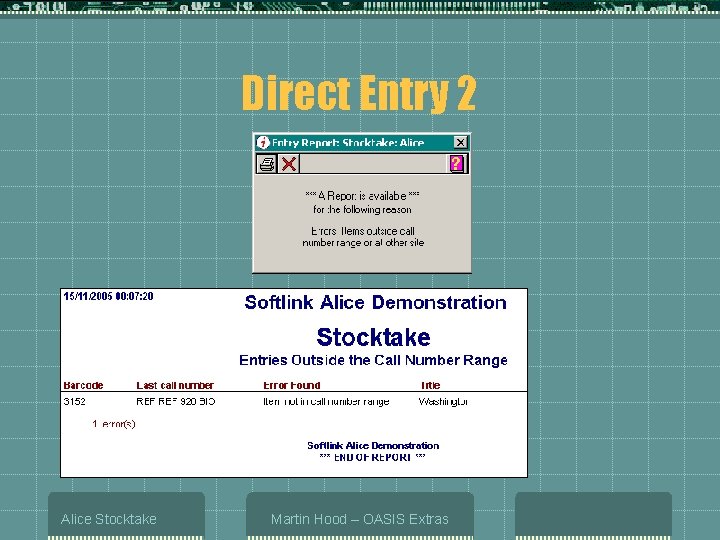Open help via the pink question mark icon
Image resolution: width=720 pixels, height=540 pixels.
tap(456, 164)
